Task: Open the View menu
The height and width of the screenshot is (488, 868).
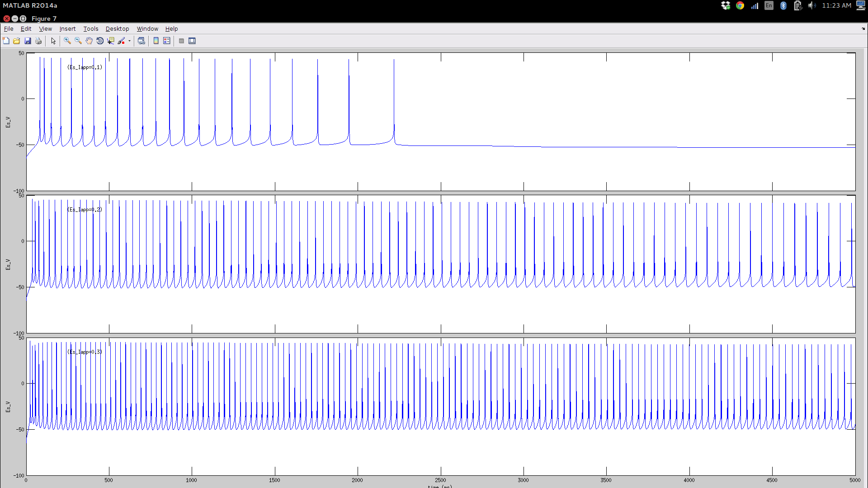Action: point(45,28)
